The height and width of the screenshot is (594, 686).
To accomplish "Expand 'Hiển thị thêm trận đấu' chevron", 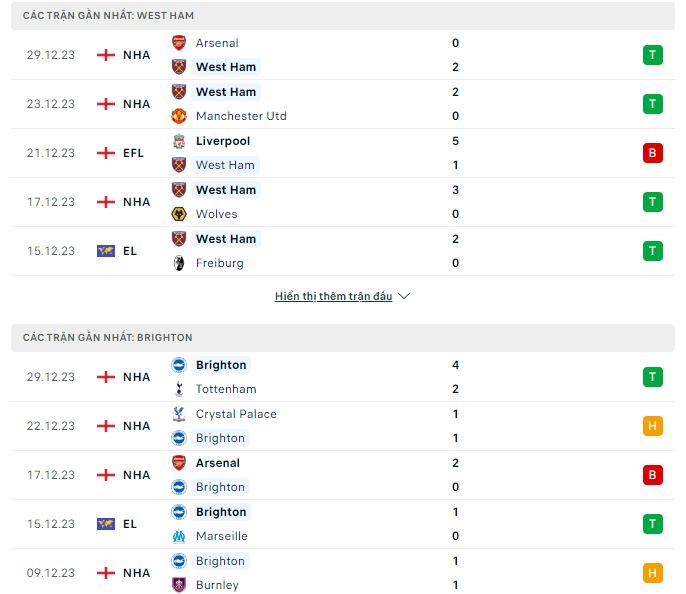I will point(404,296).
